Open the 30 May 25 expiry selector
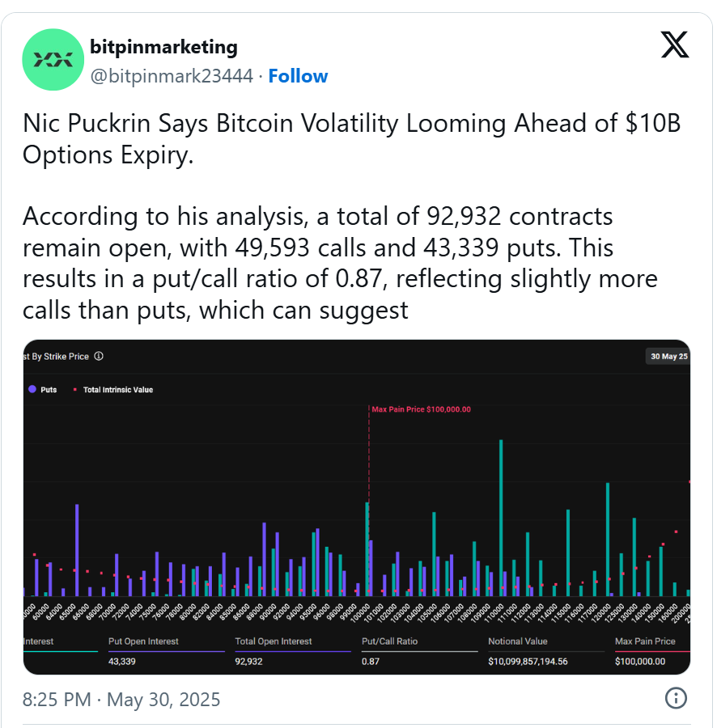The width and height of the screenshot is (717, 728). click(x=668, y=356)
